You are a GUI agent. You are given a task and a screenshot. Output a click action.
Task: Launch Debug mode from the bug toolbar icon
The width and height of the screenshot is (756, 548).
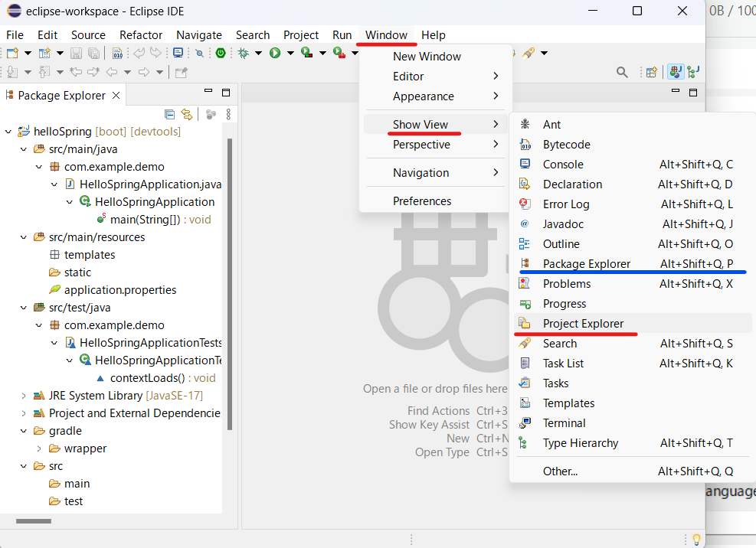(x=243, y=53)
